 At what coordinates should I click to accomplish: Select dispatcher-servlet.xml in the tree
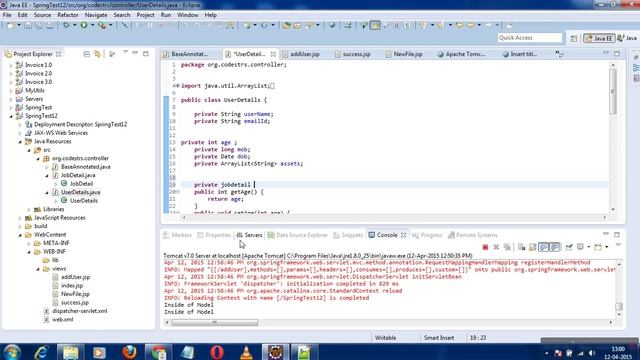(x=80, y=311)
